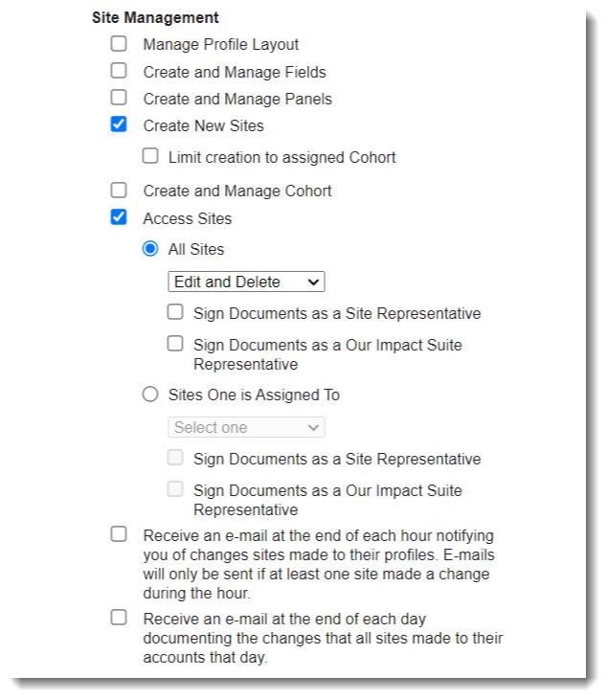Enable the Manage Profile Layout checkbox
The height and width of the screenshot is (700, 608).
(119, 44)
